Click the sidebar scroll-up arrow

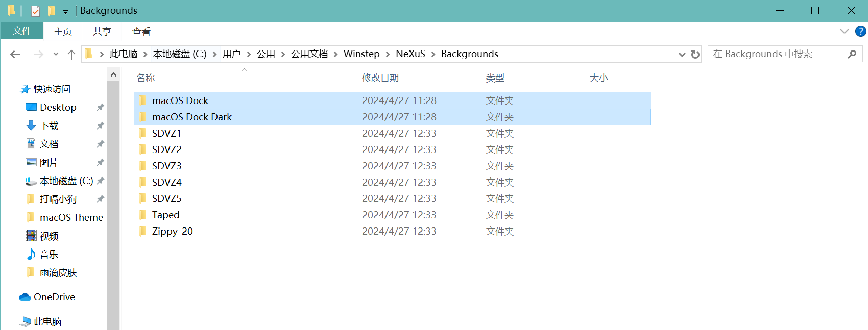(113, 75)
